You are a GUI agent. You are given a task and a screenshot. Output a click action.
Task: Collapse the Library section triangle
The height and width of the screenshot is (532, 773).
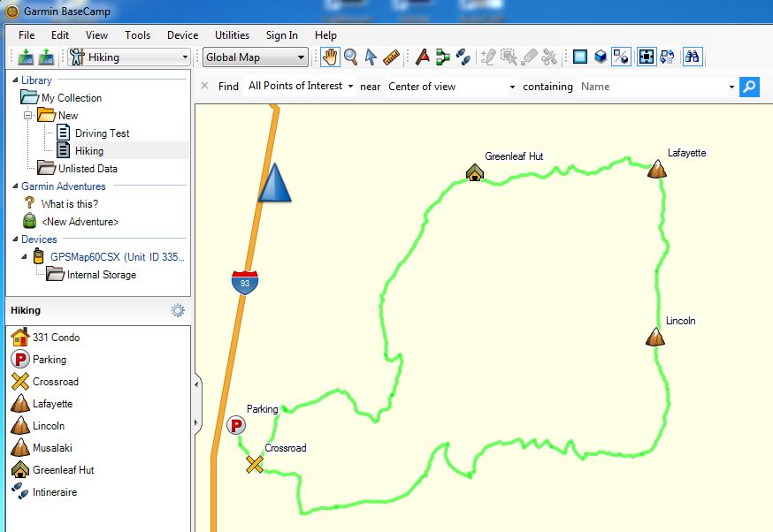click(x=15, y=80)
